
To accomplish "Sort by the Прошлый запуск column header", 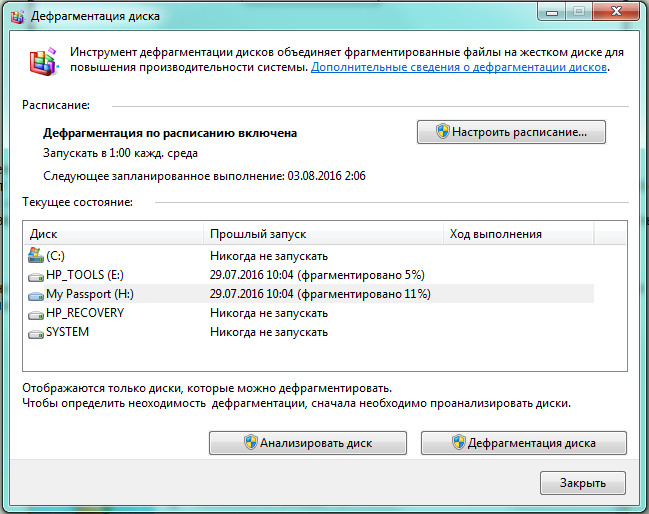I will coord(323,234).
